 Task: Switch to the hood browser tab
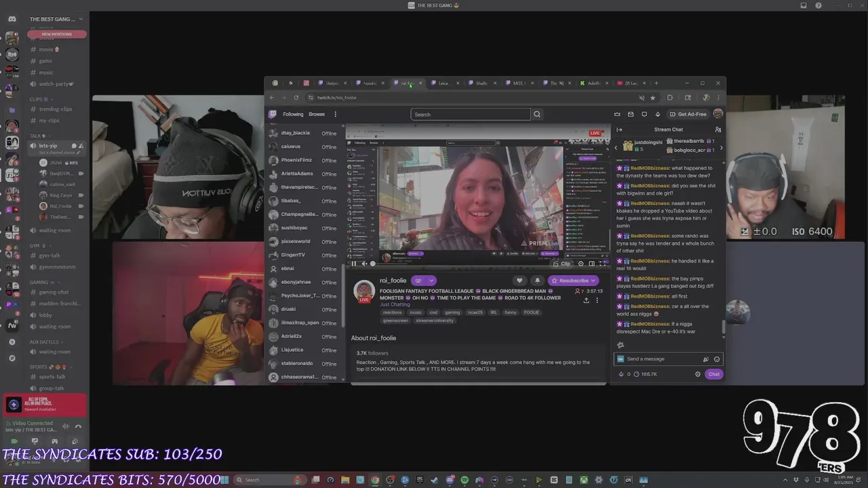click(x=369, y=83)
